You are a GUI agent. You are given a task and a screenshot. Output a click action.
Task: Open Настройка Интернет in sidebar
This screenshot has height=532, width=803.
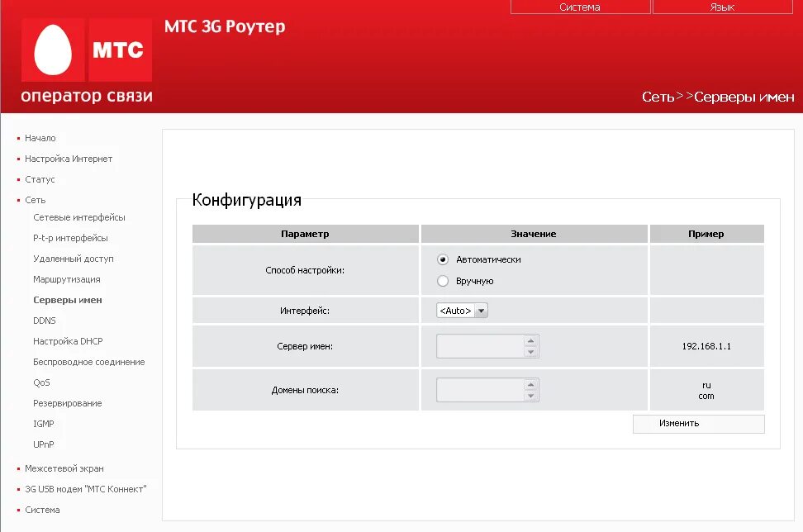[69, 159]
